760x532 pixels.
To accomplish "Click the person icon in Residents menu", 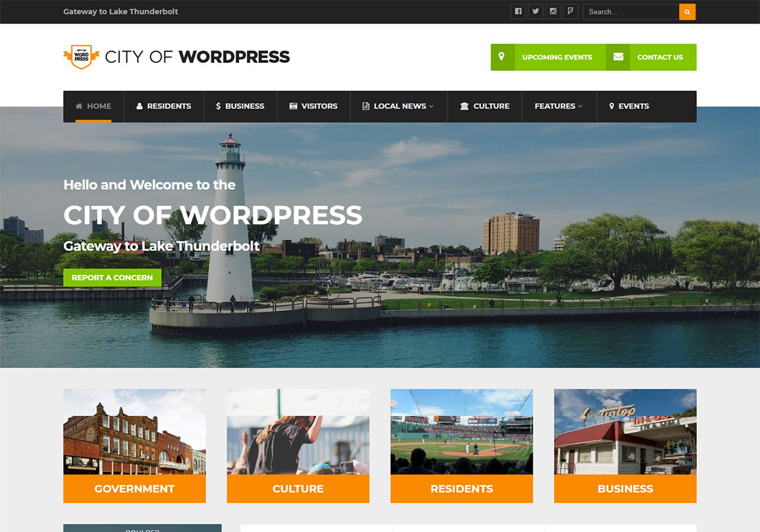I will (x=140, y=106).
